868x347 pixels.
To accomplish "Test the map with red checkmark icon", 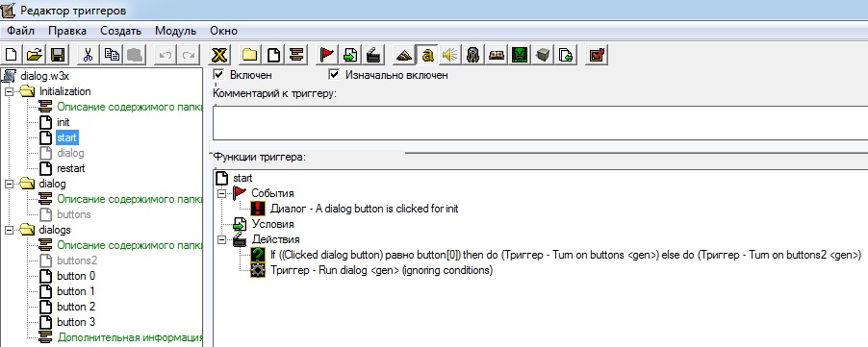I will pyautogui.click(x=597, y=55).
